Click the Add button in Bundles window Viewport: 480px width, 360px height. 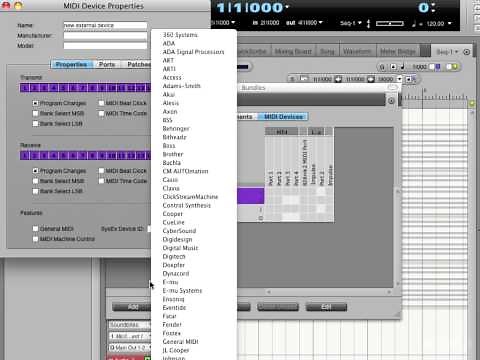coord(132,307)
